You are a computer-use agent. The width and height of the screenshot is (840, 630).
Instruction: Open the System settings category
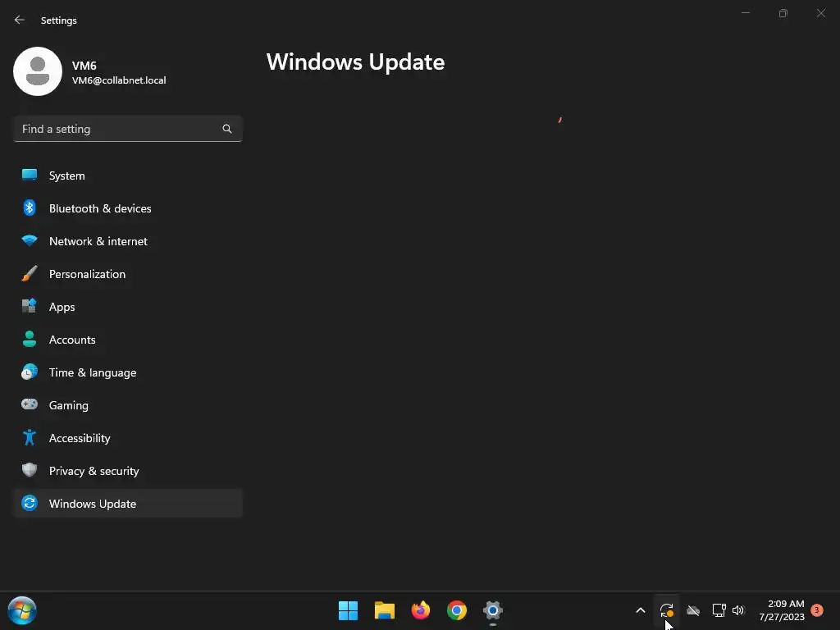127,176
